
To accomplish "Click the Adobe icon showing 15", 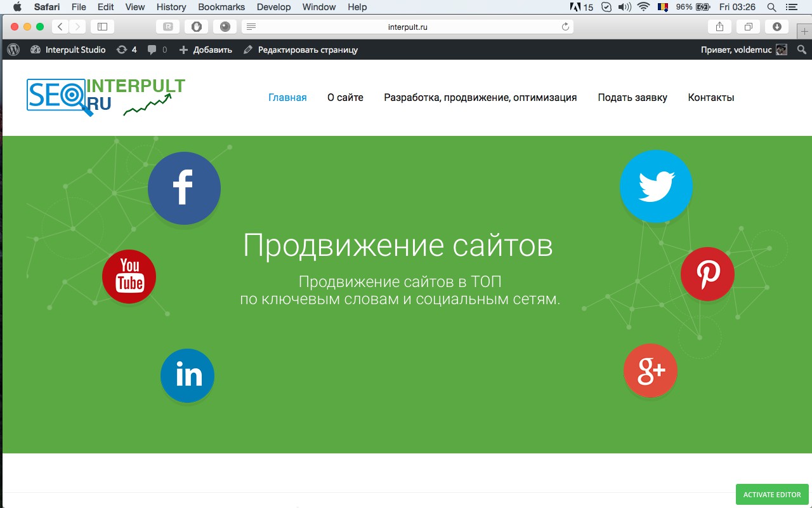I will (582, 7).
